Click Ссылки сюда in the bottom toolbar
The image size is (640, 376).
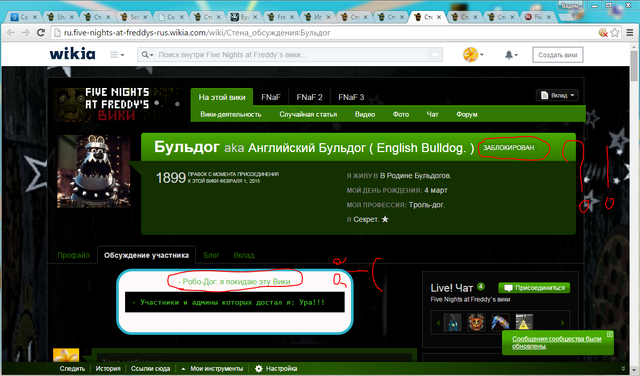point(150,369)
